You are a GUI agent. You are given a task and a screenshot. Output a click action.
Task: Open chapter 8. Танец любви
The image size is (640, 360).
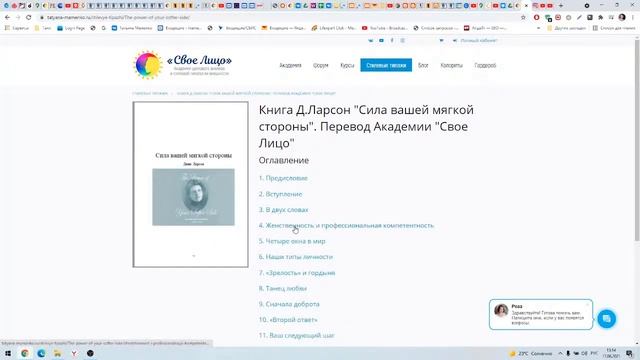[283, 289]
